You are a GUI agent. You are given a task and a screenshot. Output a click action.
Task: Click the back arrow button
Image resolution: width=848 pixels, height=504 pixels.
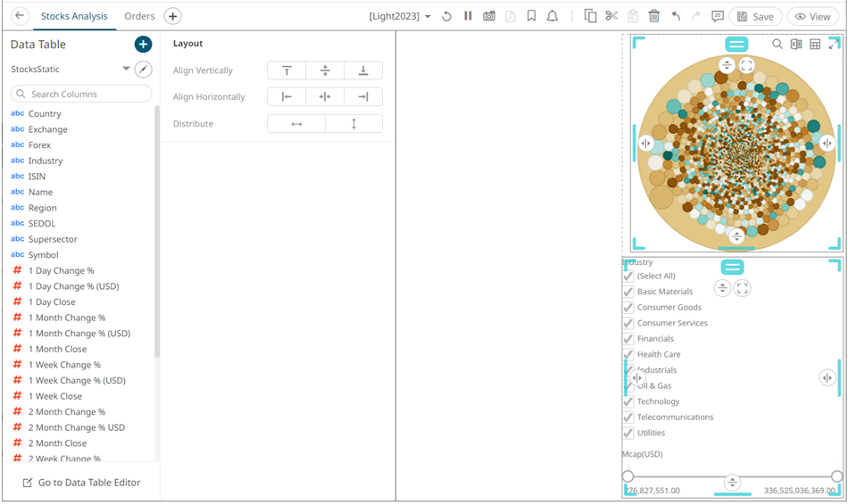pyautogui.click(x=20, y=16)
